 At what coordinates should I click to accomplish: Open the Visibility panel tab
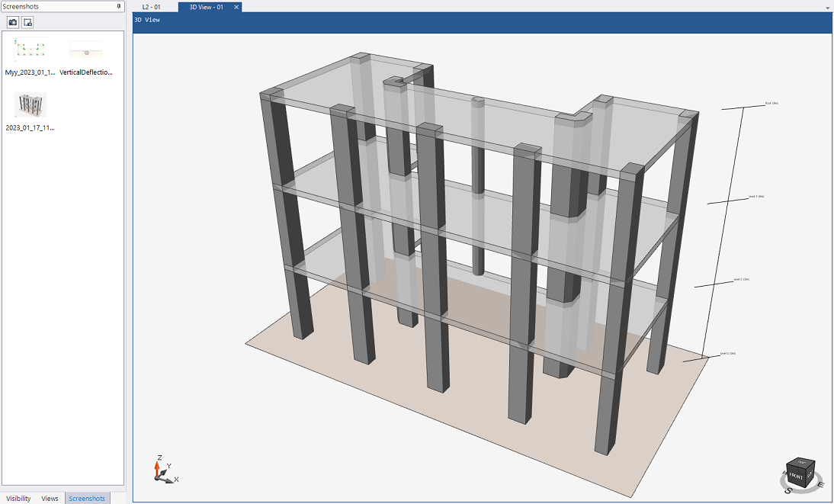pyautogui.click(x=18, y=498)
